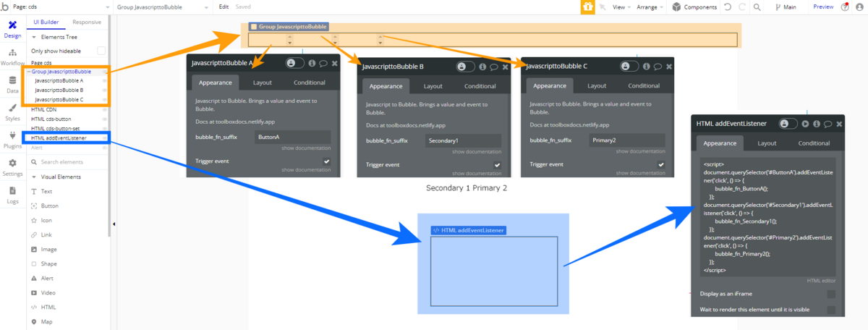Viewport: 868px width, 330px height.
Task: Click the Undo arrow in top bar
Action: pos(727,7)
